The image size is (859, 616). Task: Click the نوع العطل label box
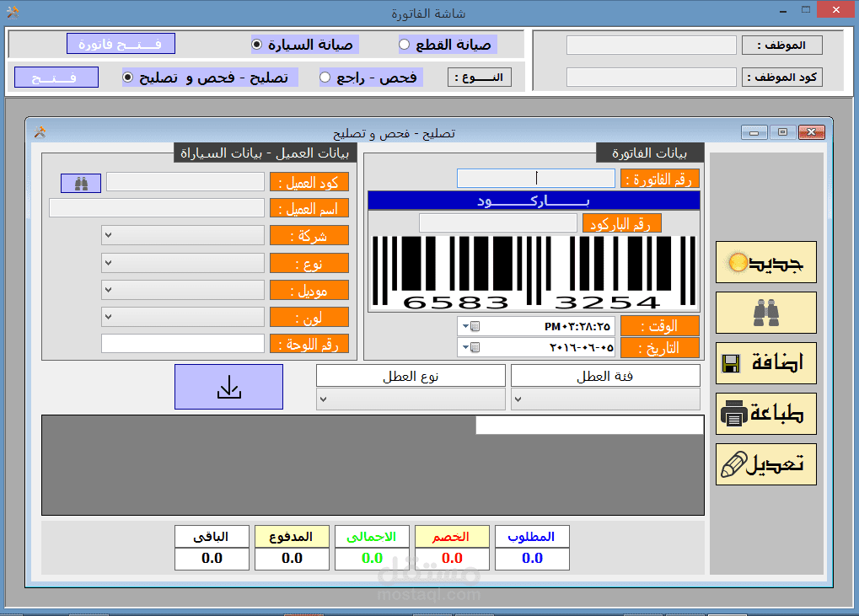[411, 376]
